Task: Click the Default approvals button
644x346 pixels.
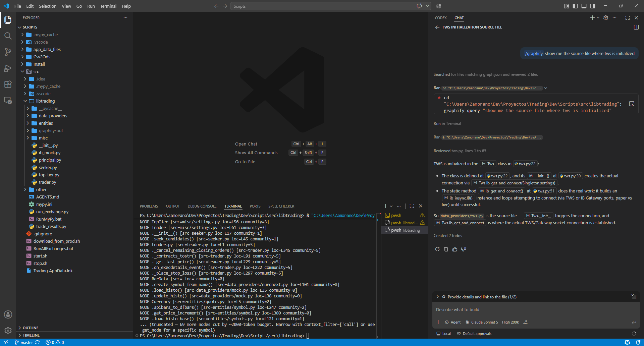Action: click(x=474, y=334)
